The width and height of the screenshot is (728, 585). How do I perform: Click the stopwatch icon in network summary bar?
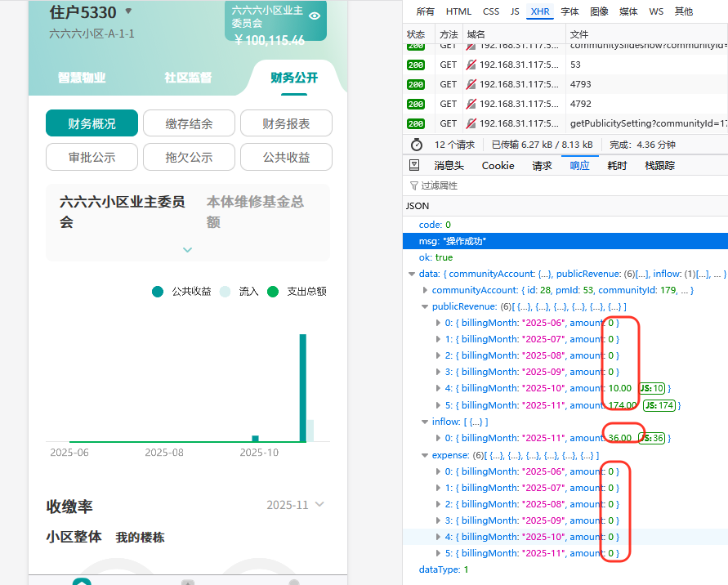click(x=417, y=145)
